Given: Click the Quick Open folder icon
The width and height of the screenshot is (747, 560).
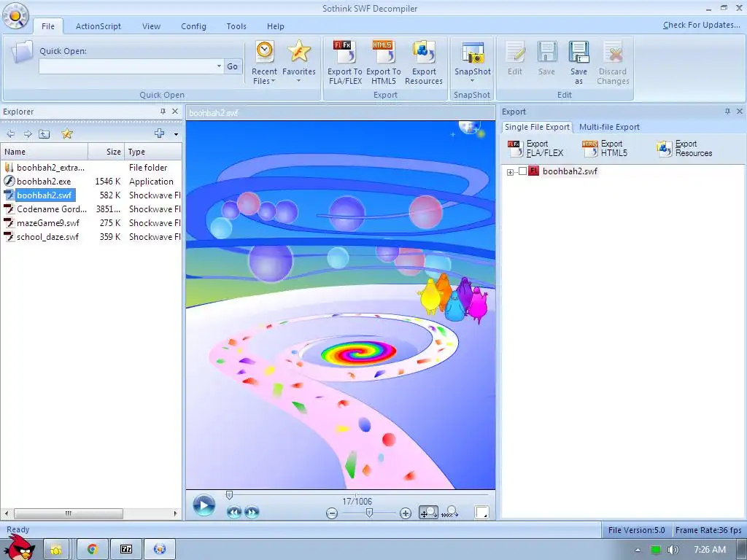Looking at the screenshot, I should point(22,52).
